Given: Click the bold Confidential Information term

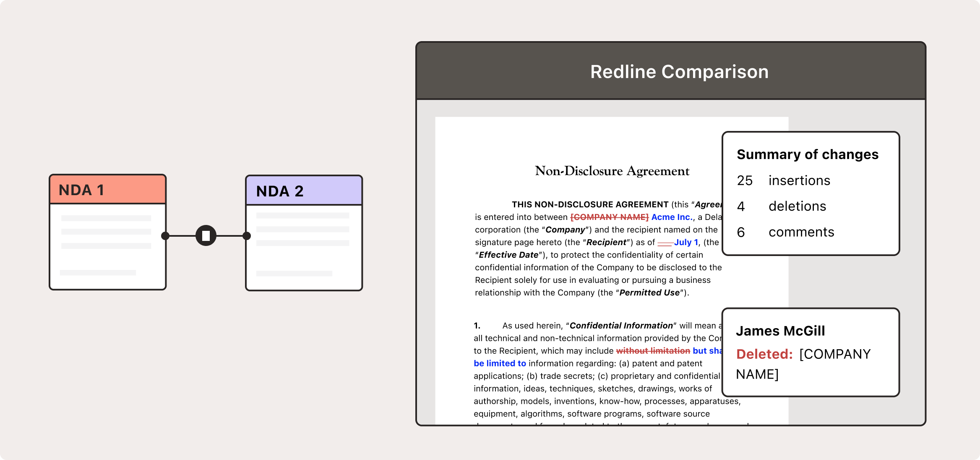Looking at the screenshot, I should (621, 326).
